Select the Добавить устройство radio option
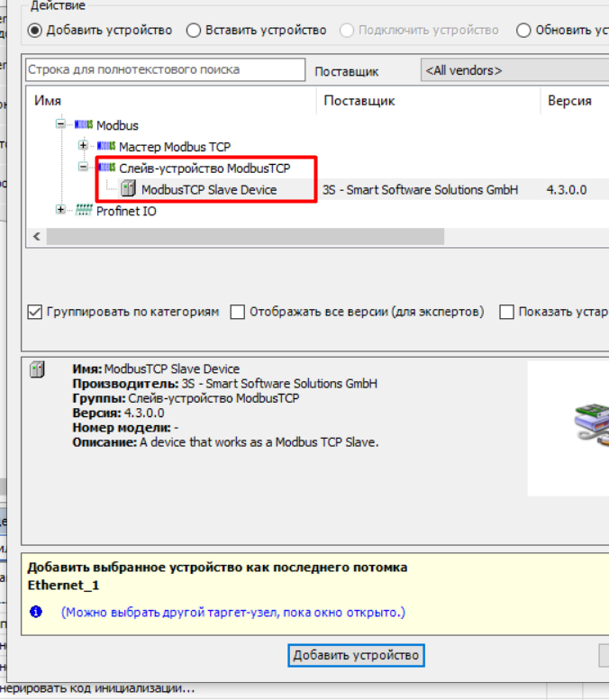This screenshot has height=700, width=609. pyautogui.click(x=35, y=31)
